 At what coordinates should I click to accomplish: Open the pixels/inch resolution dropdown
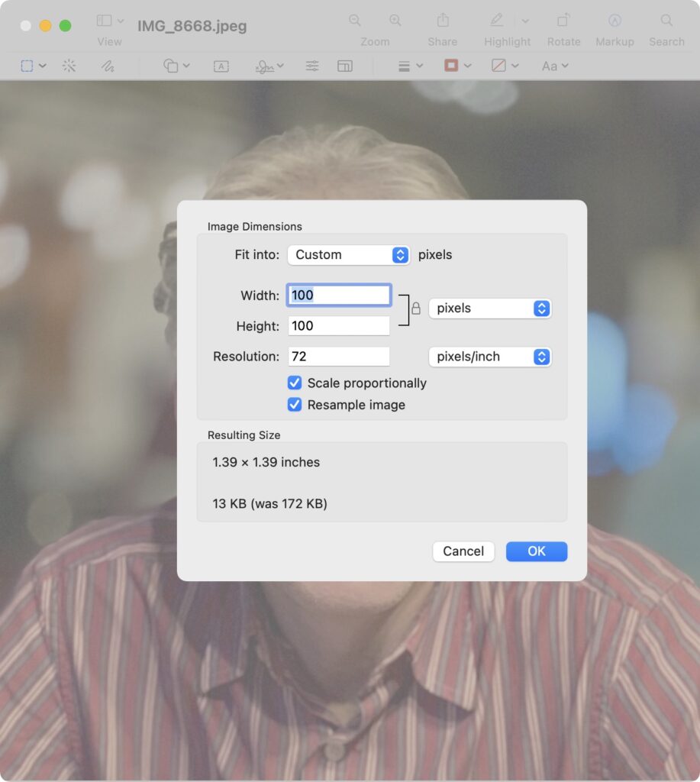(x=489, y=357)
